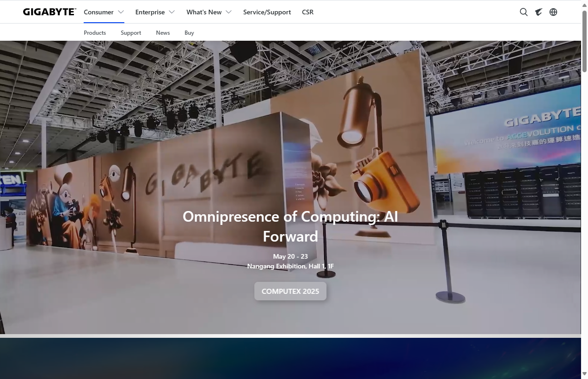Open the globe region selector

pos(553,12)
